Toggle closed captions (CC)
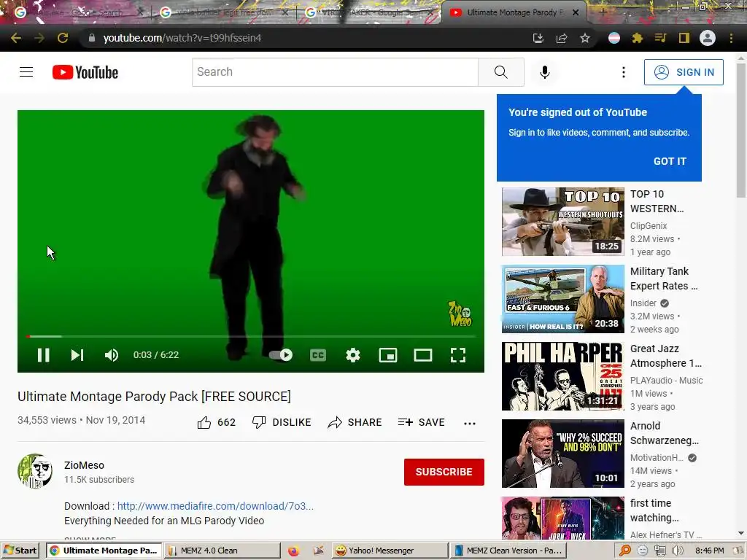The height and width of the screenshot is (560, 747). (318, 355)
